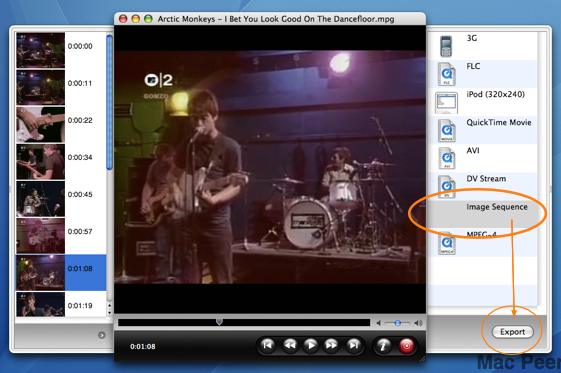
Task: Click the AVI format icon
Action: pyautogui.click(x=447, y=158)
